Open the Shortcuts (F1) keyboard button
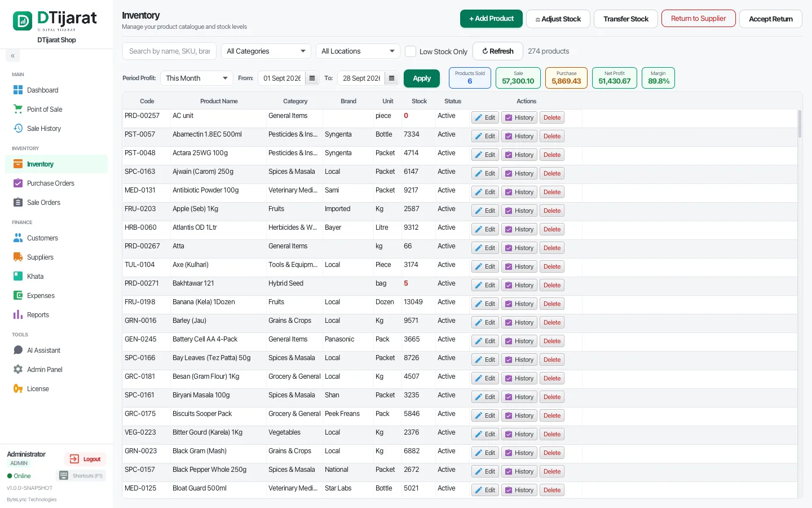 point(82,476)
